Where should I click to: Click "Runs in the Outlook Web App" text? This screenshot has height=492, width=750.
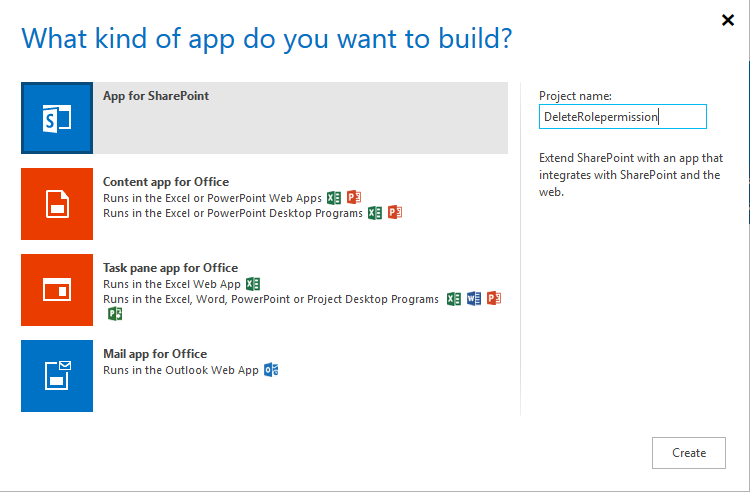click(x=181, y=370)
